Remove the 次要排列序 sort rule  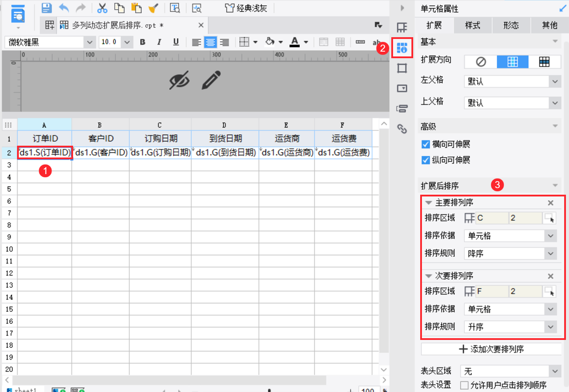[x=551, y=276]
